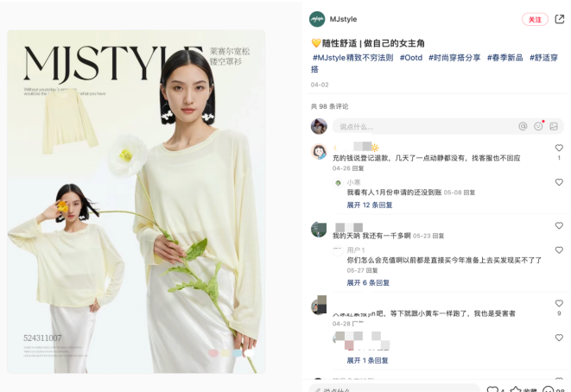The width and height of the screenshot is (571, 392).
Task: Open the emoji picker in comment box
Action: pyautogui.click(x=538, y=126)
